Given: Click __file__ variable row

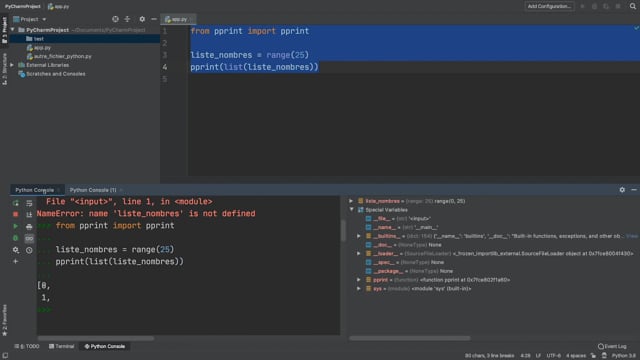Looking at the screenshot, I should tap(398, 218).
